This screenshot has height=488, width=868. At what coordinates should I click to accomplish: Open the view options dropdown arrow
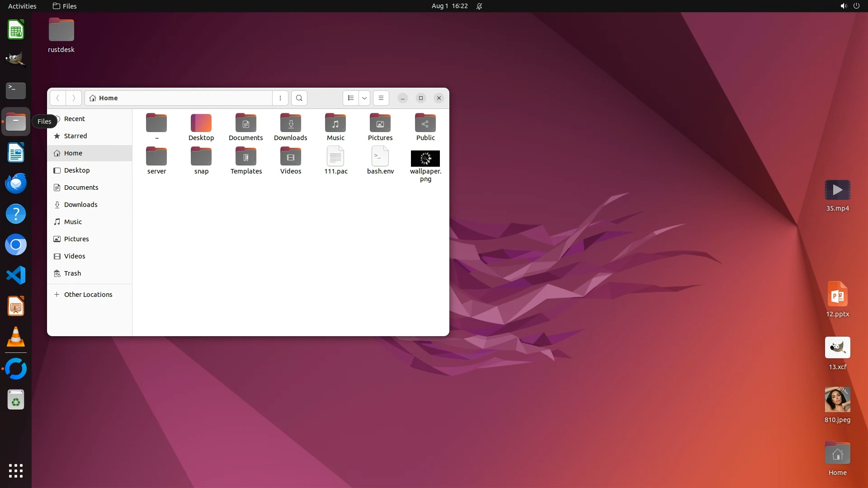coord(364,98)
